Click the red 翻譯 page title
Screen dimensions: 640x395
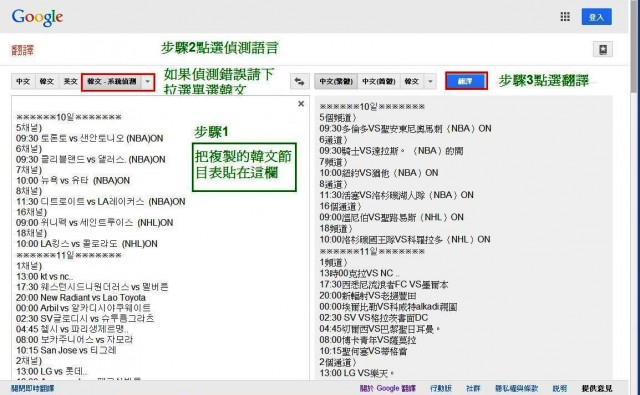23,51
